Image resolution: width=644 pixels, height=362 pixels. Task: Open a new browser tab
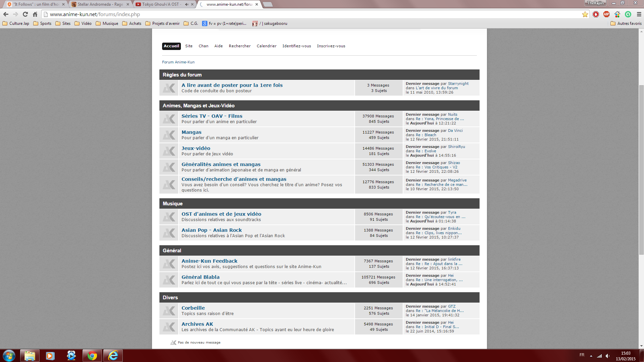(267, 4)
